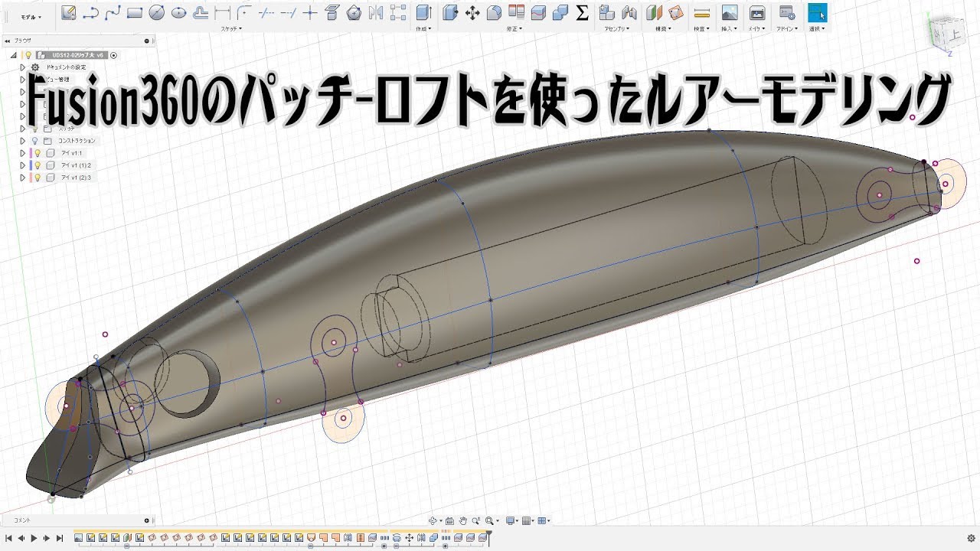The width and height of the screenshot is (980, 551).
Task: Open the 挿入 menu
Action: pyautogui.click(x=729, y=29)
